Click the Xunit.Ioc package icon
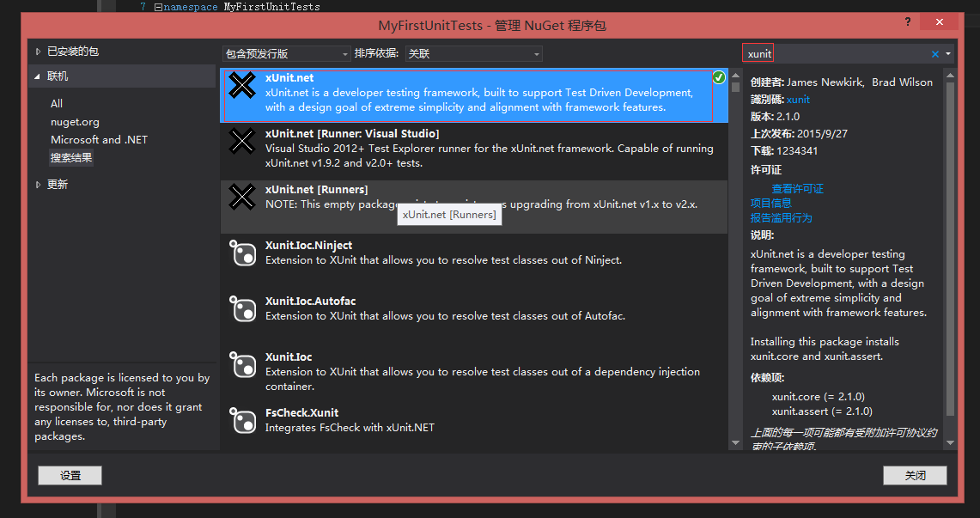 pyautogui.click(x=242, y=364)
